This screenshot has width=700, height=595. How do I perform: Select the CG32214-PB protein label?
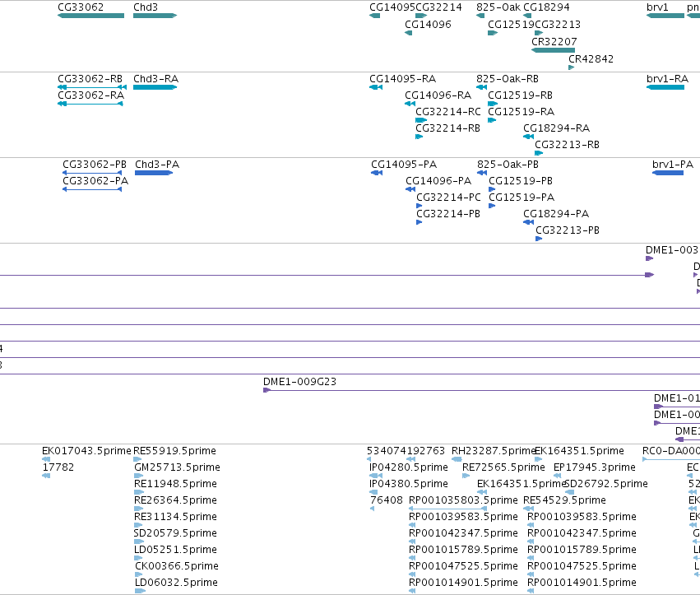pos(448,214)
